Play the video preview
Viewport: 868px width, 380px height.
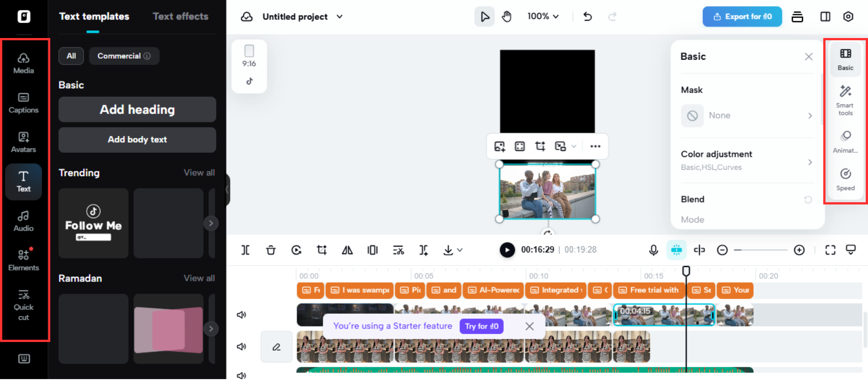(507, 250)
